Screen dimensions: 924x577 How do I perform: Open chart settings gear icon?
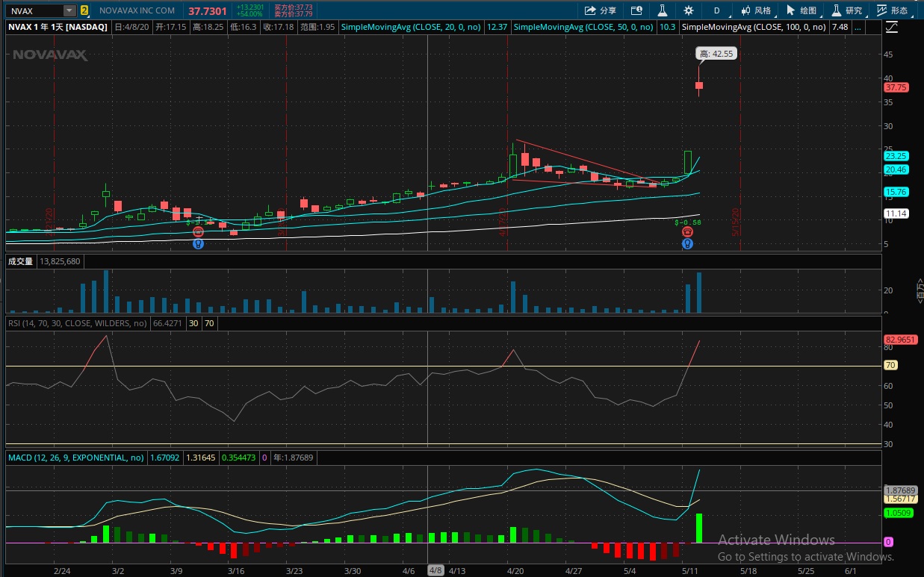point(688,10)
